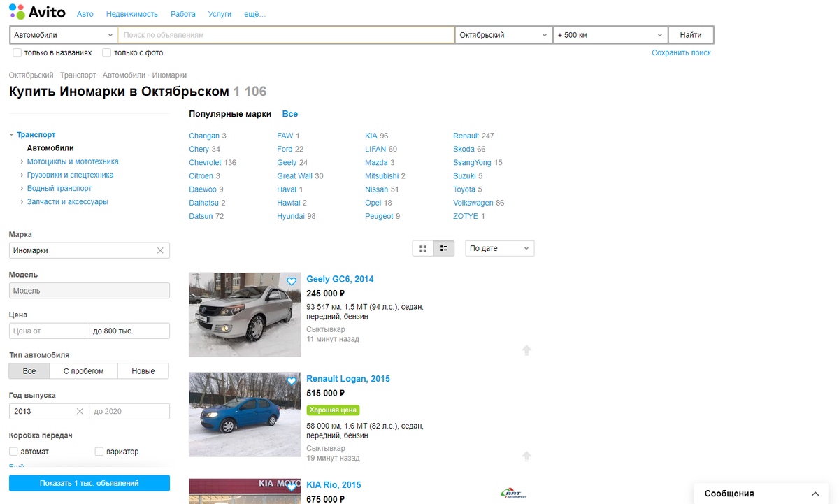Filter by Chevrolet brand
This screenshot has height=504, width=839.
point(205,162)
